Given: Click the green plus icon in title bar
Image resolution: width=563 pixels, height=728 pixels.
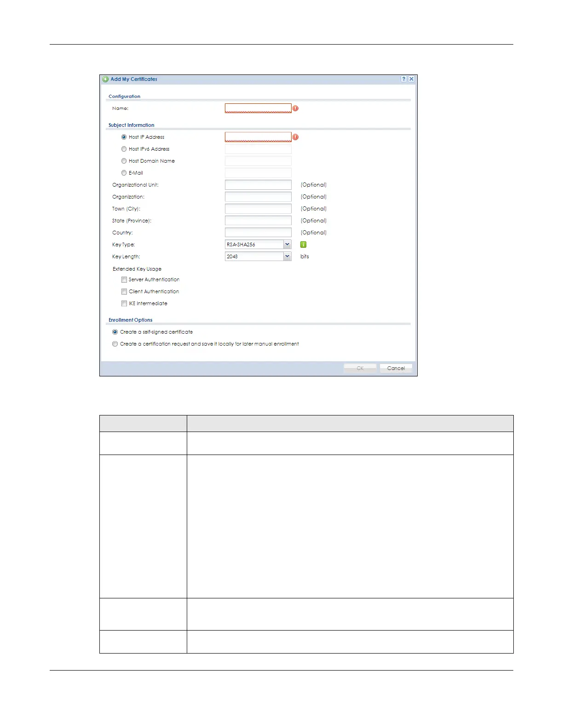Looking at the screenshot, I should 106,79.
